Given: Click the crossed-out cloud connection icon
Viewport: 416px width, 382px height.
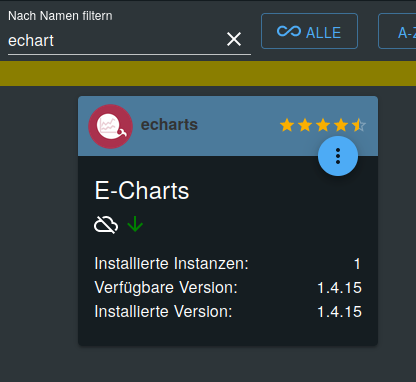Looking at the screenshot, I should [106, 224].
